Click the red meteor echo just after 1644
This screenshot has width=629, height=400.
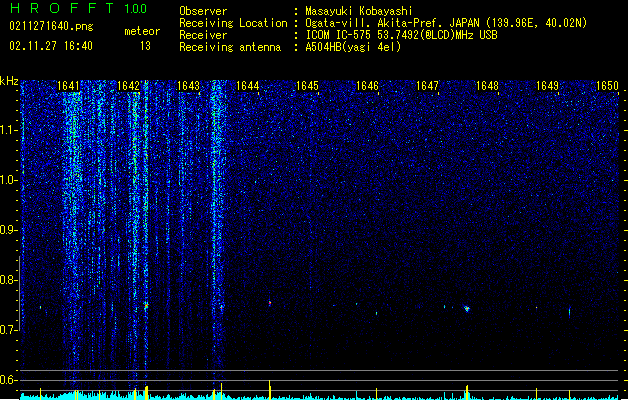270,303
